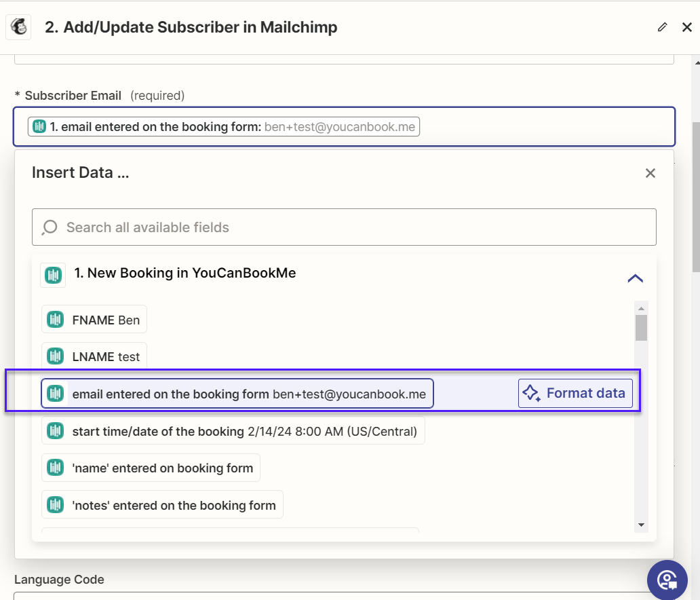Click the Language Code label
This screenshot has height=600, width=700.
[x=59, y=580]
